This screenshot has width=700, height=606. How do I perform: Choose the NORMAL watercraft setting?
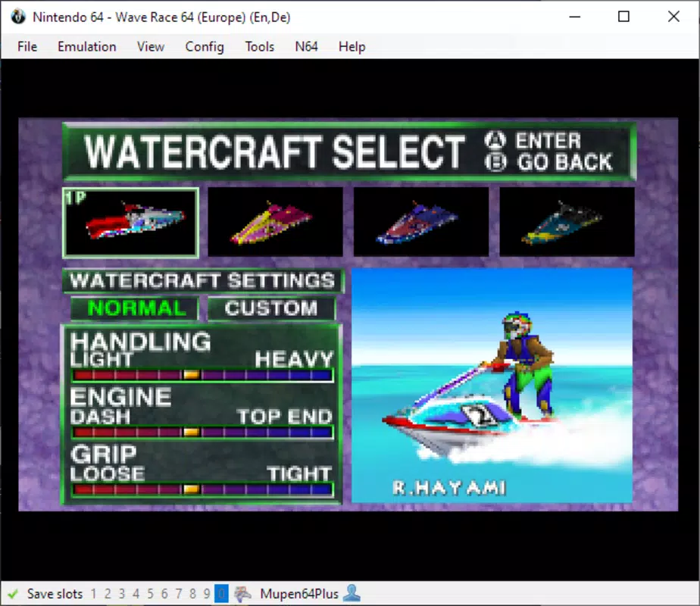[135, 308]
